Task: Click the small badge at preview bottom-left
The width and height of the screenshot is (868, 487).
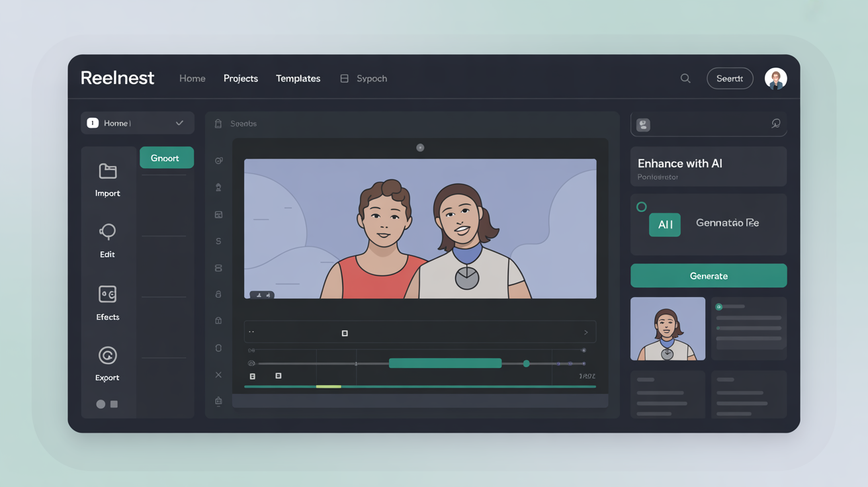Action: pos(262,295)
